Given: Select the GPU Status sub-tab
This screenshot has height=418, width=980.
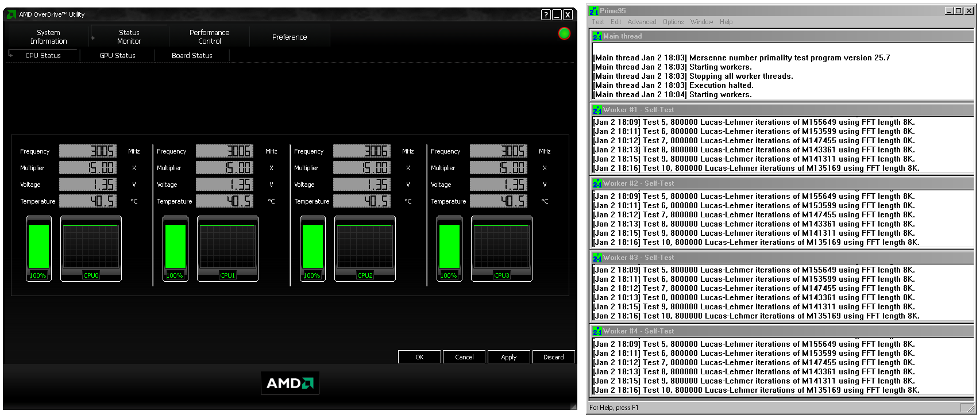Looking at the screenshot, I should [118, 56].
